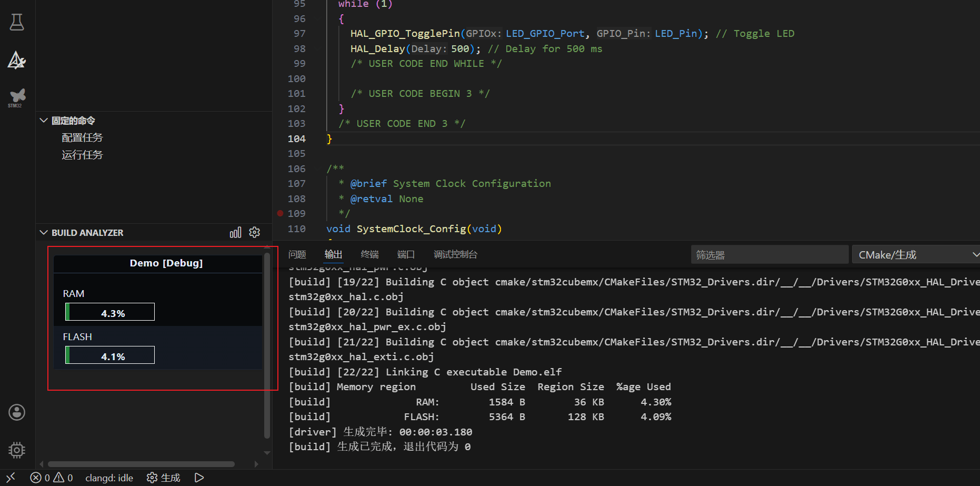Open the Manage settings gear in activity bar

(17, 450)
